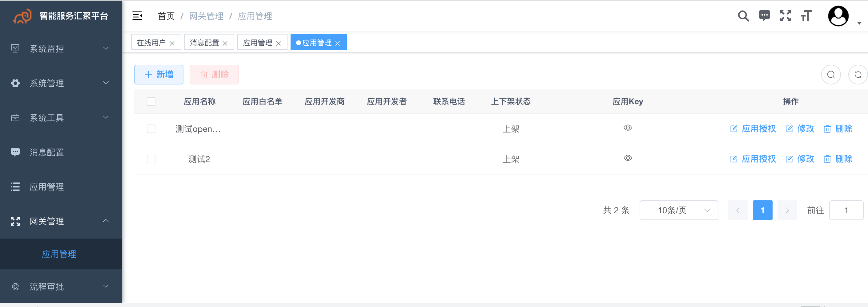Viewport: 868px width, 307px height.
Task: Click 删除 for the 测试open row
Action: tap(838, 129)
